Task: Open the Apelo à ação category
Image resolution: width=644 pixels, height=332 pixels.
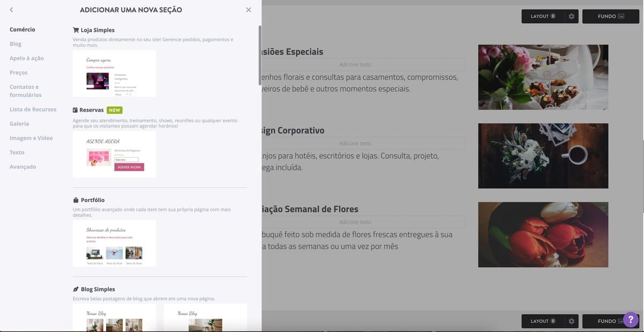Action: [x=27, y=58]
